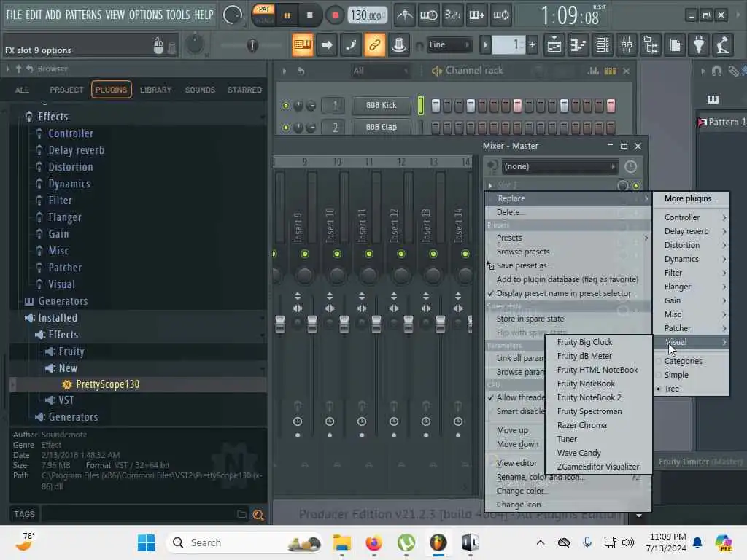The width and height of the screenshot is (747, 560).
Task: Click the Windows Start button
Action: (x=146, y=542)
